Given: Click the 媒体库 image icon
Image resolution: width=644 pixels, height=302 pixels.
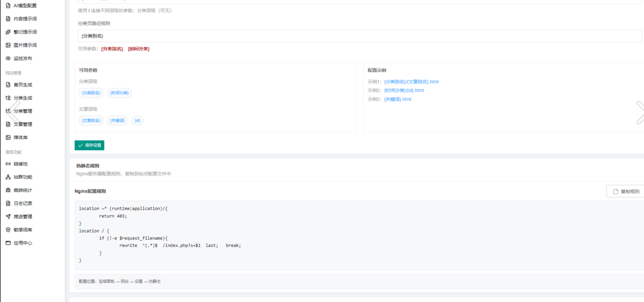Looking at the screenshot, I should [8, 137].
